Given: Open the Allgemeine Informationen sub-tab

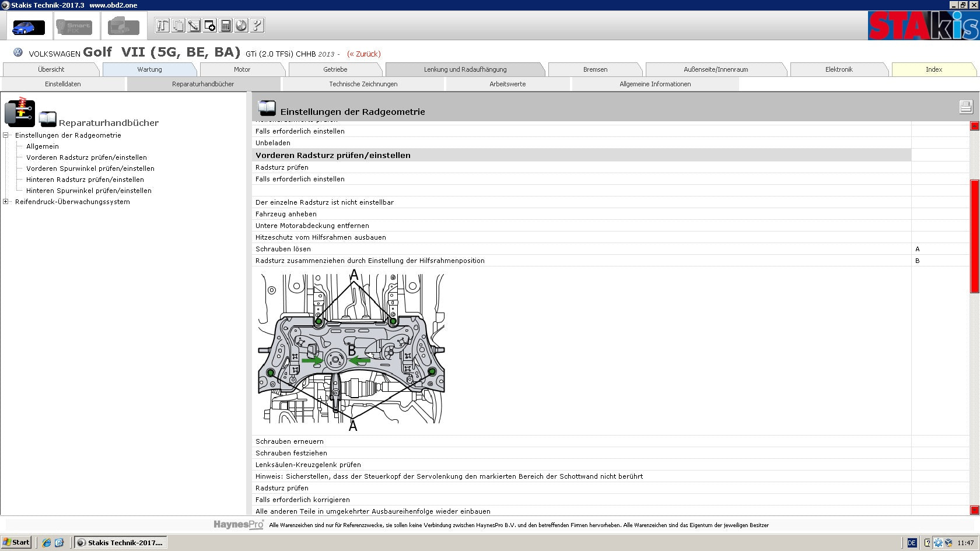Looking at the screenshot, I should (x=655, y=84).
